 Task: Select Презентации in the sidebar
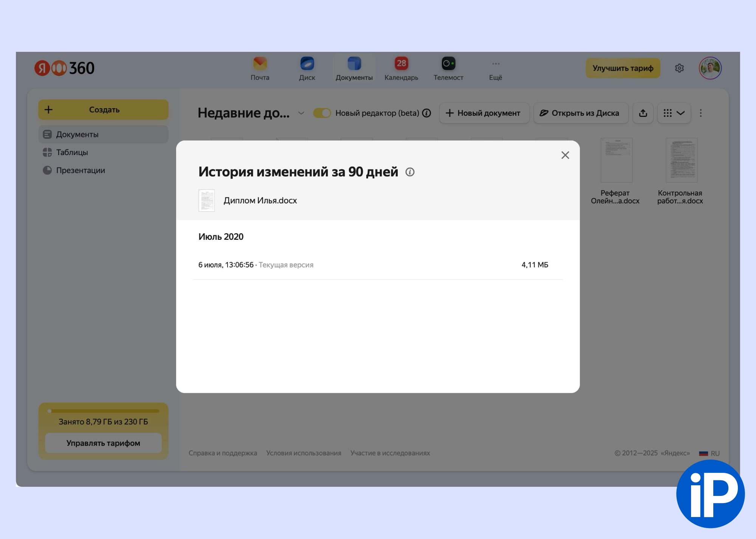click(81, 170)
